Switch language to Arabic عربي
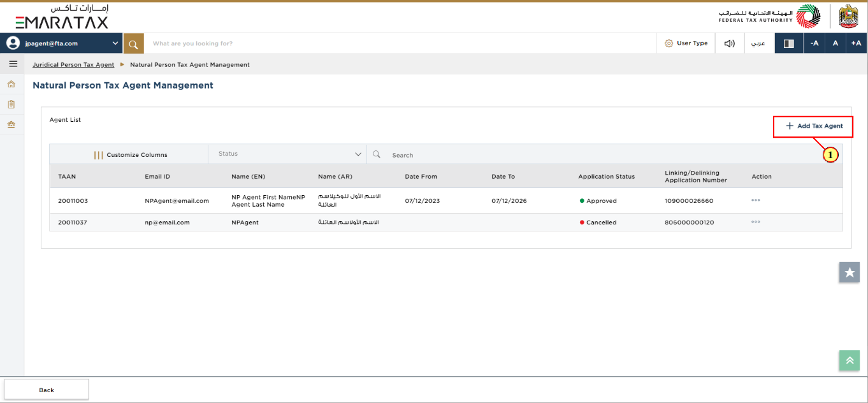This screenshot has width=868, height=403. pos(758,43)
